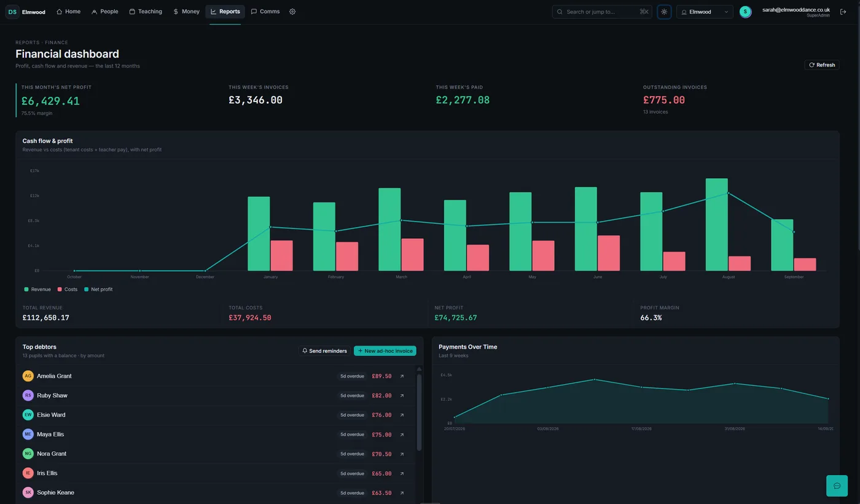This screenshot has height=504, width=860.
Task: Click the RS avatar for Ruby Shaw
Action: click(x=28, y=395)
